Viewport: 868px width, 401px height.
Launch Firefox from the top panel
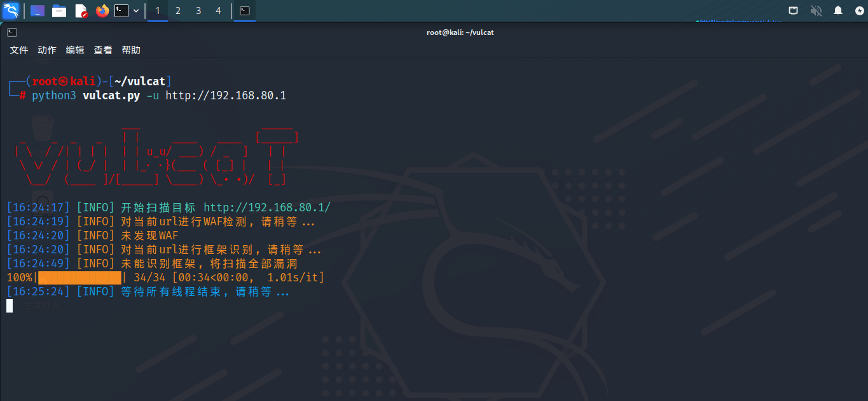(x=102, y=10)
